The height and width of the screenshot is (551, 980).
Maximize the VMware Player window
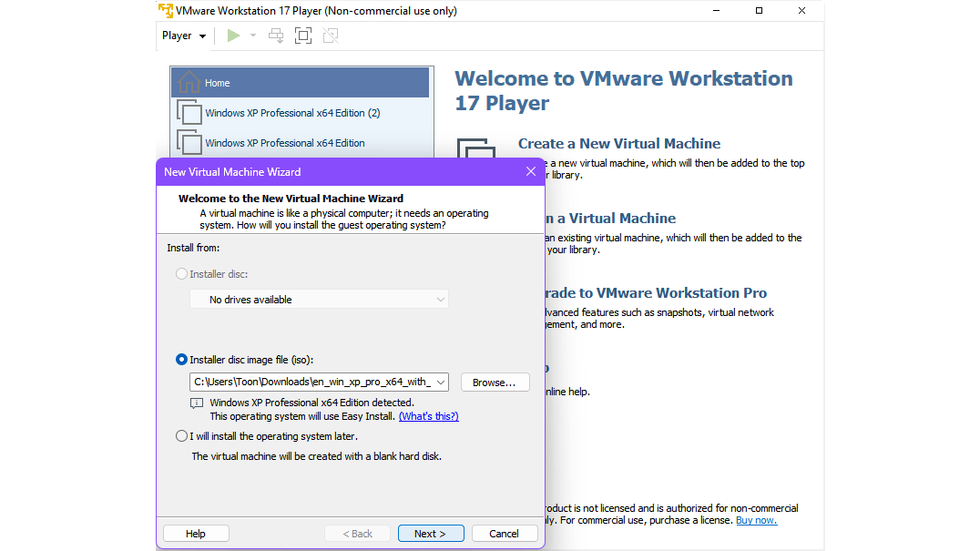coord(759,11)
